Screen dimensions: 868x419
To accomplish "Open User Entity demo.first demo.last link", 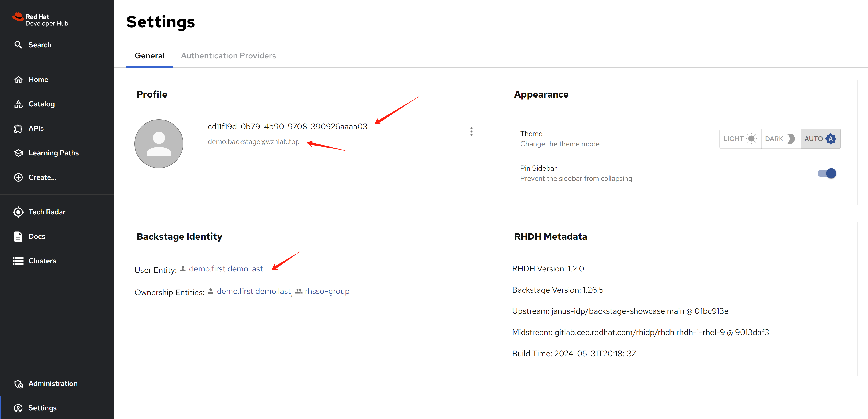I will (x=225, y=269).
